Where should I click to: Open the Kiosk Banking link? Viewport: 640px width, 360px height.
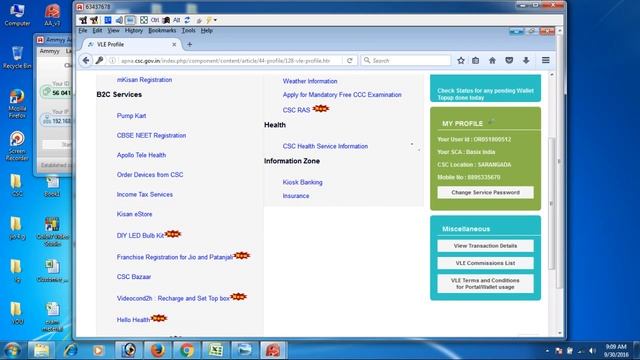302,182
